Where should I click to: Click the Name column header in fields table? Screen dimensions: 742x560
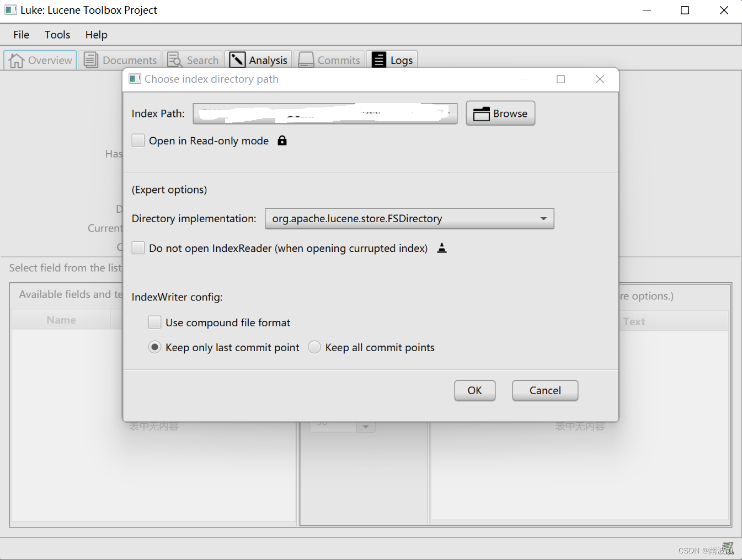click(x=61, y=320)
